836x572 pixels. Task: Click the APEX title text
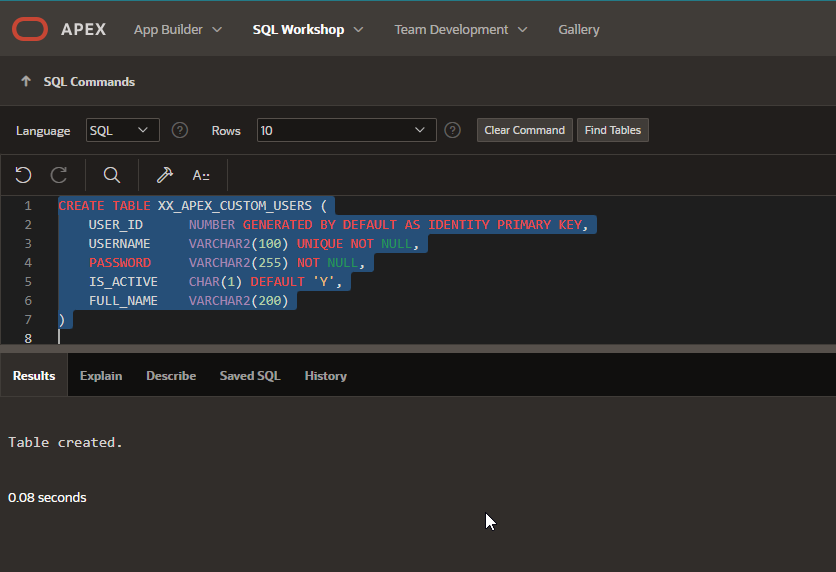point(83,29)
